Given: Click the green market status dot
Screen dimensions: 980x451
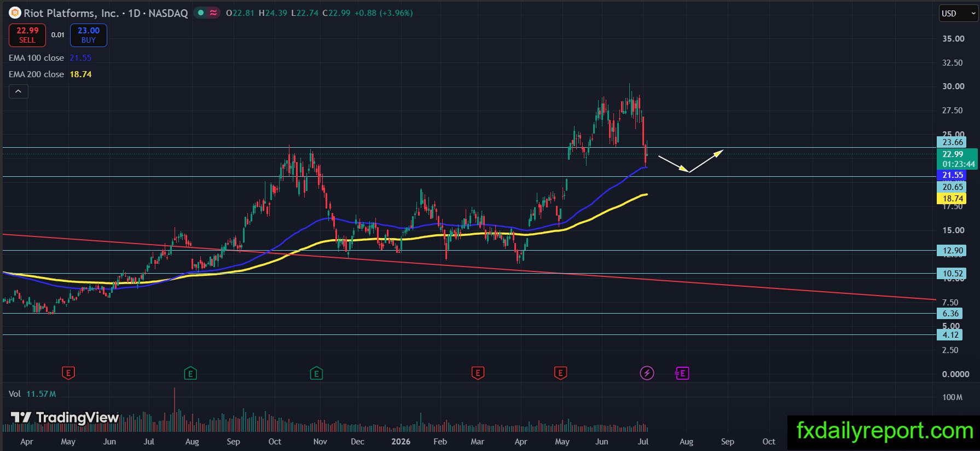Looking at the screenshot, I should (201, 13).
